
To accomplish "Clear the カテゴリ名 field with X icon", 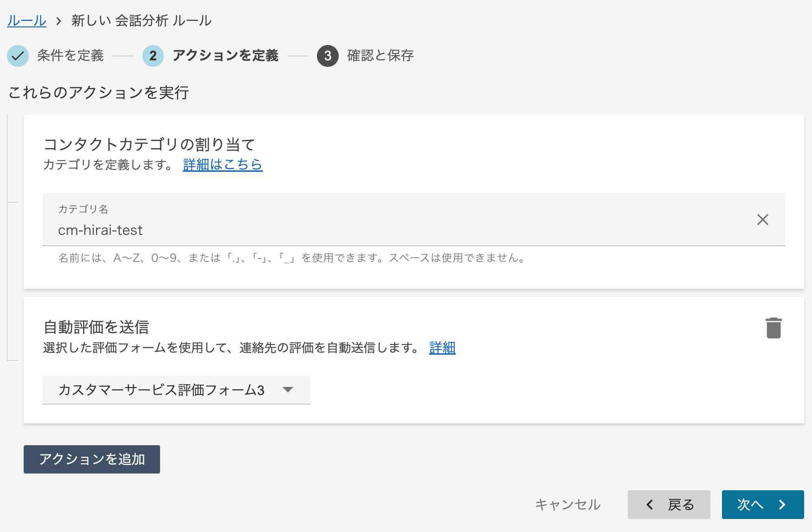I will pyautogui.click(x=763, y=220).
